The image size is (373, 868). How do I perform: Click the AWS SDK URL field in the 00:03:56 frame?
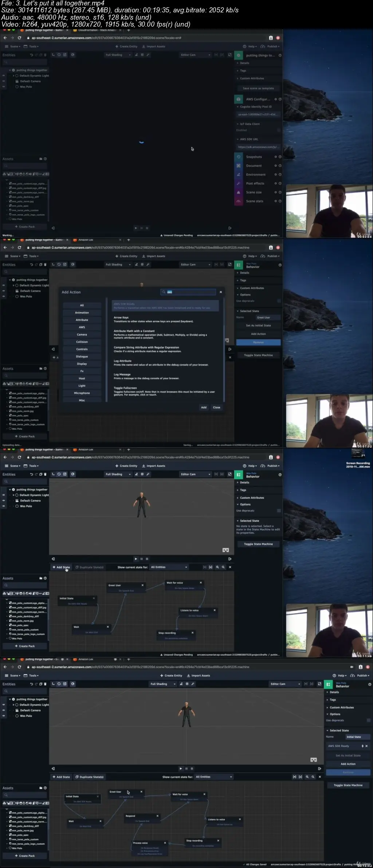258,147
